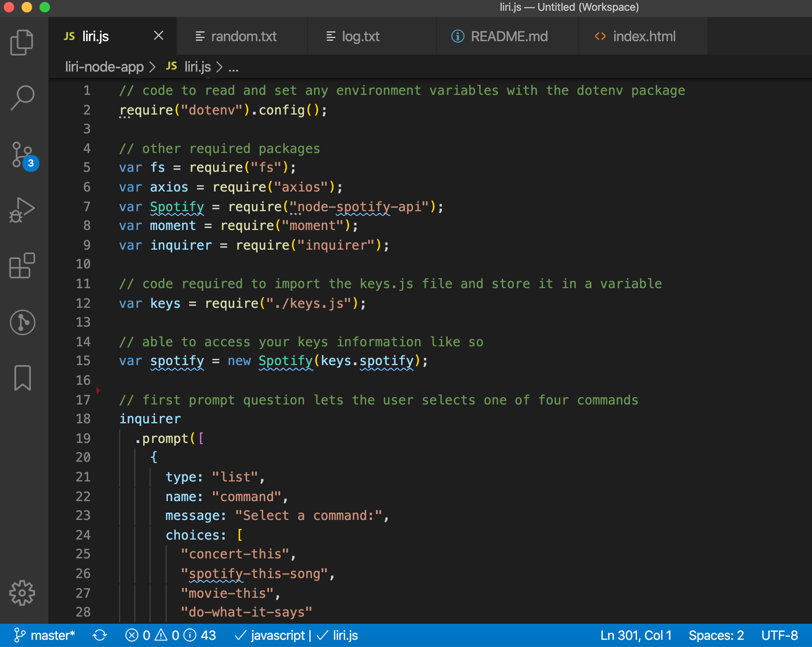
Task: Click line number 17 in gutter
Action: [83, 400]
